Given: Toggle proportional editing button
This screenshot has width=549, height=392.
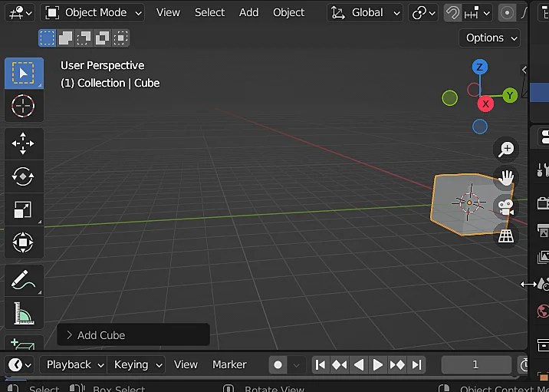Looking at the screenshot, I should tap(507, 13).
